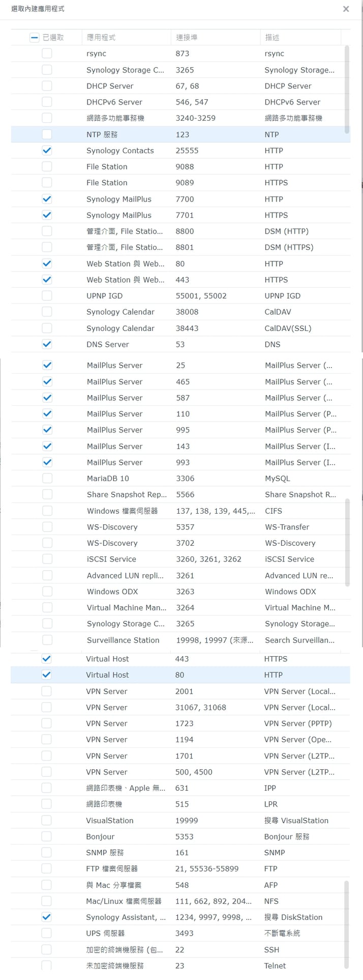The width and height of the screenshot is (363, 980).
Task: Click DSM (HTTPS) description text
Action: click(289, 247)
